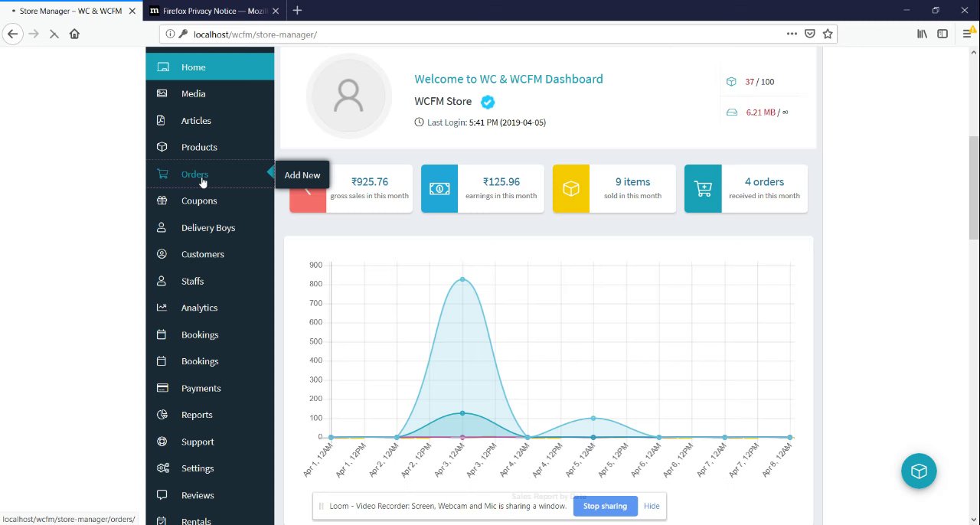The height and width of the screenshot is (525, 980).
Task: Click the Firefox home icon
Action: click(x=74, y=34)
